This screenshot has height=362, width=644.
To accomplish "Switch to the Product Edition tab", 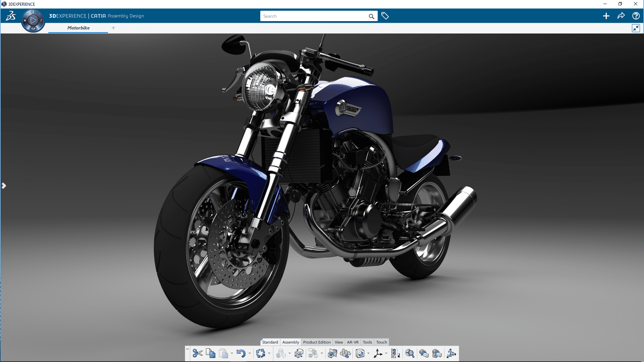I will point(317,342).
